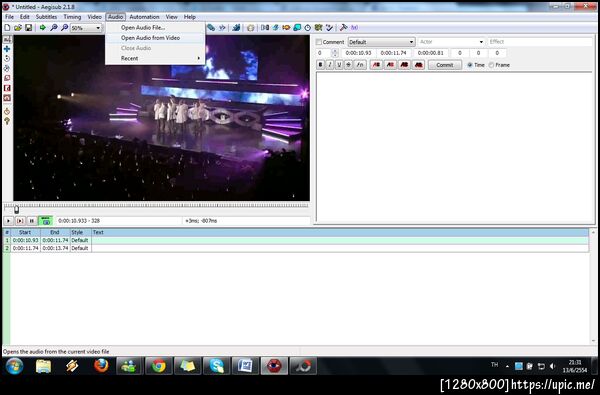The width and height of the screenshot is (600, 395).
Task: Expand the Recent submenu
Action: click(x=155, y=58)
